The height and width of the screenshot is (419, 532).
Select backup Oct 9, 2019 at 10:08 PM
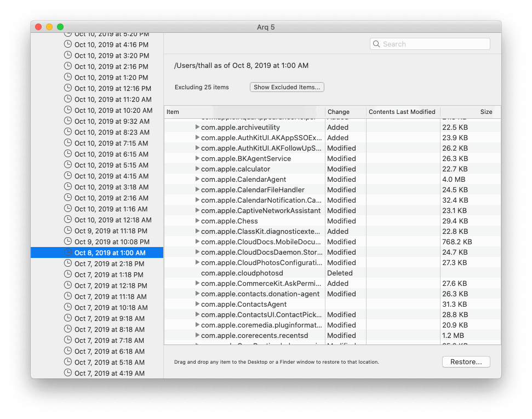pos(112,242)
